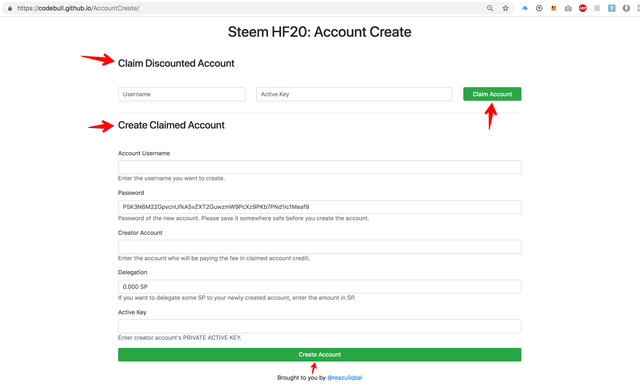This screenshot has width=640, height=391.
Task: Click the browser URL address text
Action: tap(78, 8)
